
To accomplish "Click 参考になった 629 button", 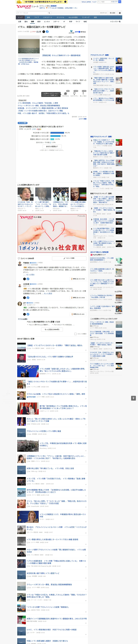I will 78,314.
